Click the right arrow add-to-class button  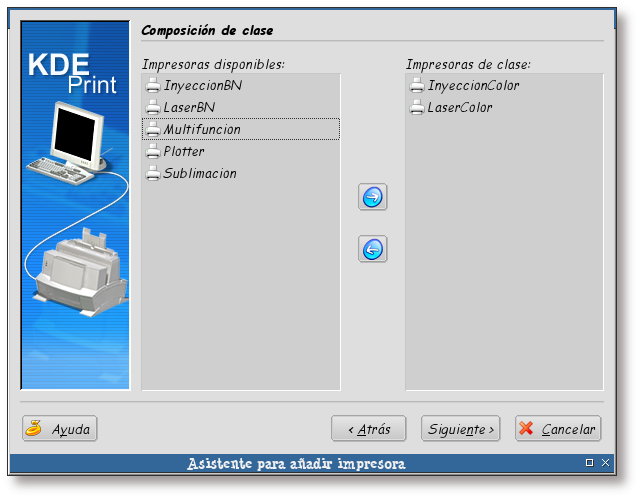[372, 197]
